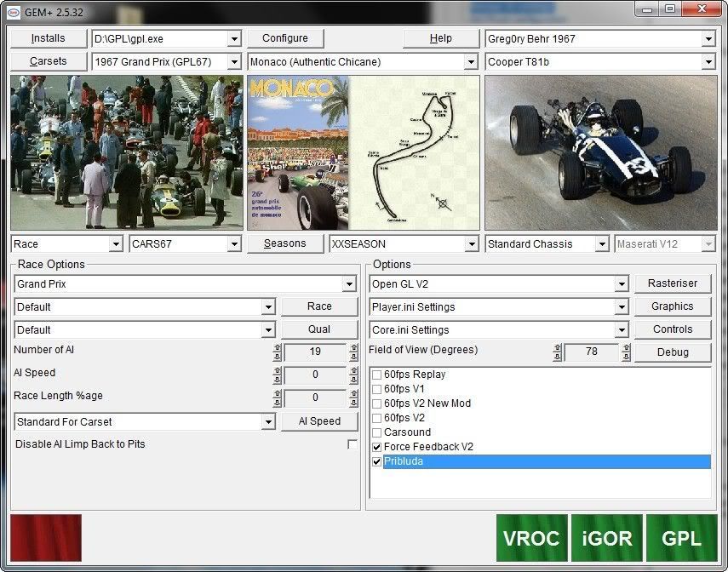Expand the Default dropdown beside Qual button
Viewport: 728px width, 572px height.
pyautogui.click(x=268, y=330)
